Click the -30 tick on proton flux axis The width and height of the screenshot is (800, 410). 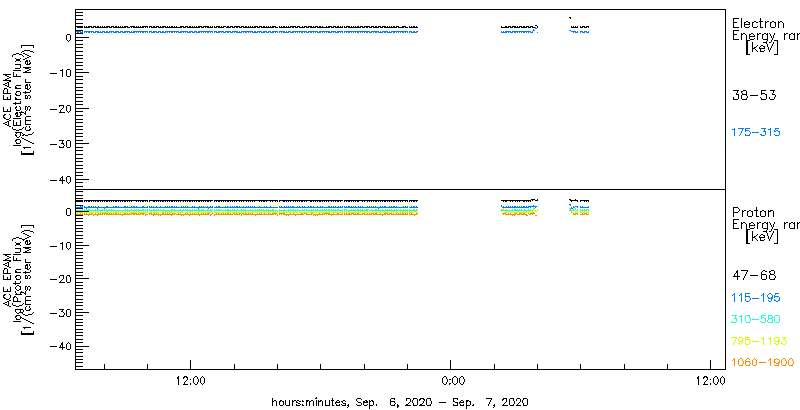(61, 312)
